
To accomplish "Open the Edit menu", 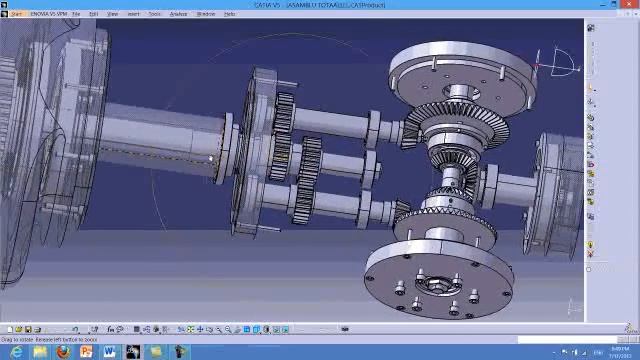I will click(93, 14).
